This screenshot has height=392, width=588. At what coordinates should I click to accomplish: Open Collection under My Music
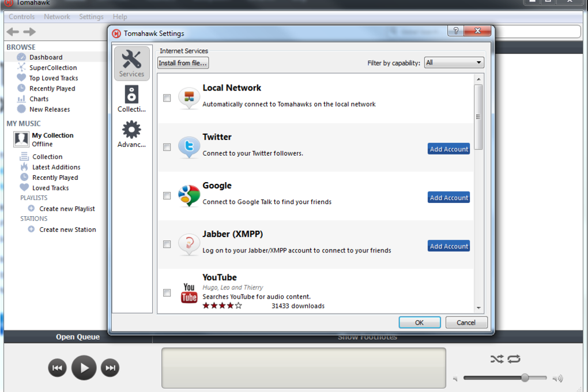pos(47,157)
